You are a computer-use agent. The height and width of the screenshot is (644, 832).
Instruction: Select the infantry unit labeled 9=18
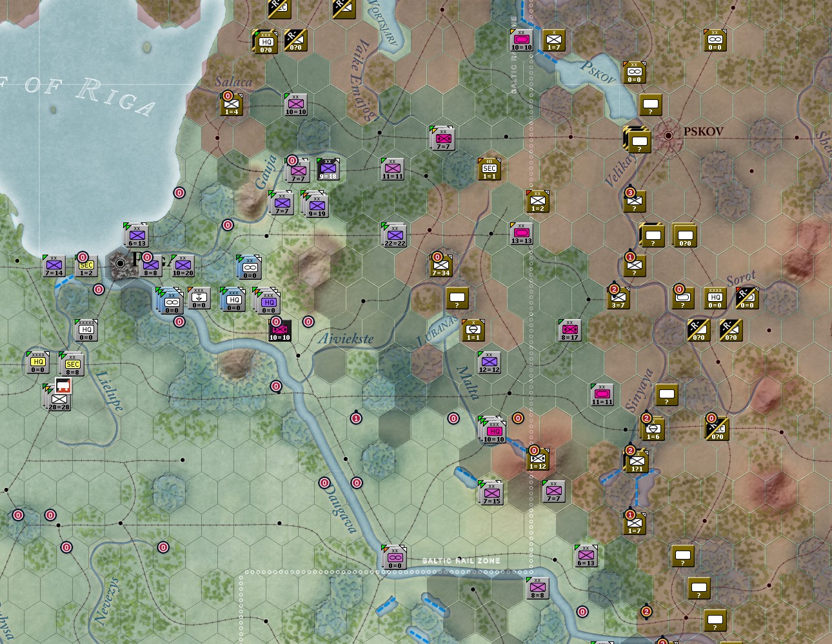328,169
